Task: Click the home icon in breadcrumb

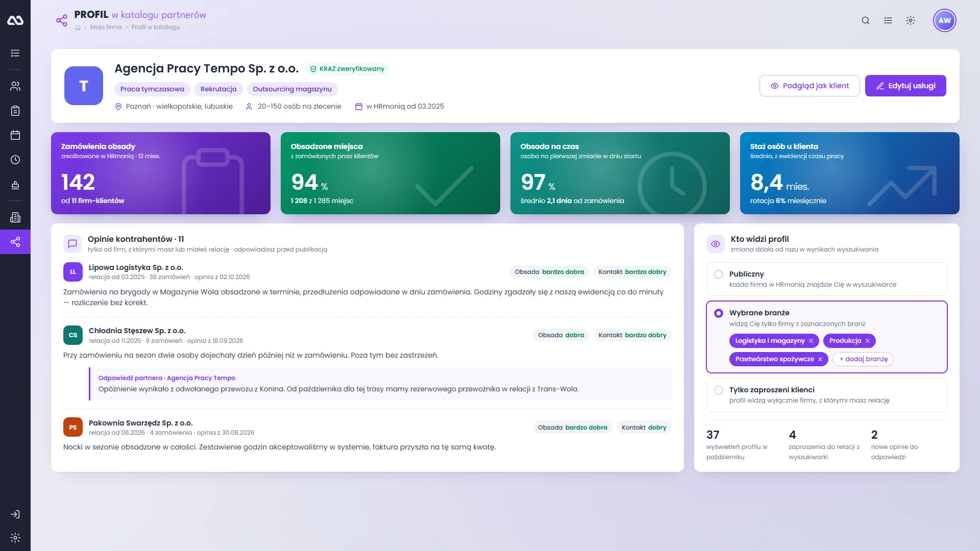Action: tap(78, 28)
